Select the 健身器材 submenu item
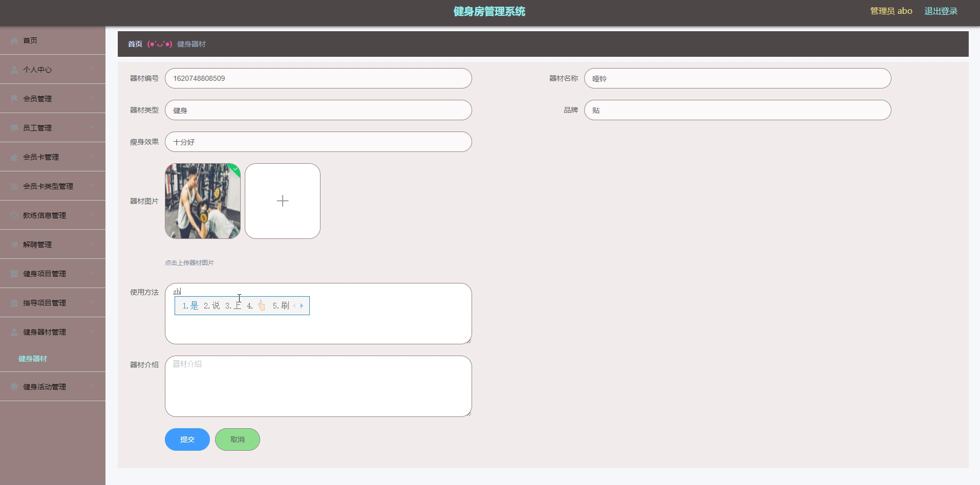Viewport: 980px width, 485px height. 33,359
